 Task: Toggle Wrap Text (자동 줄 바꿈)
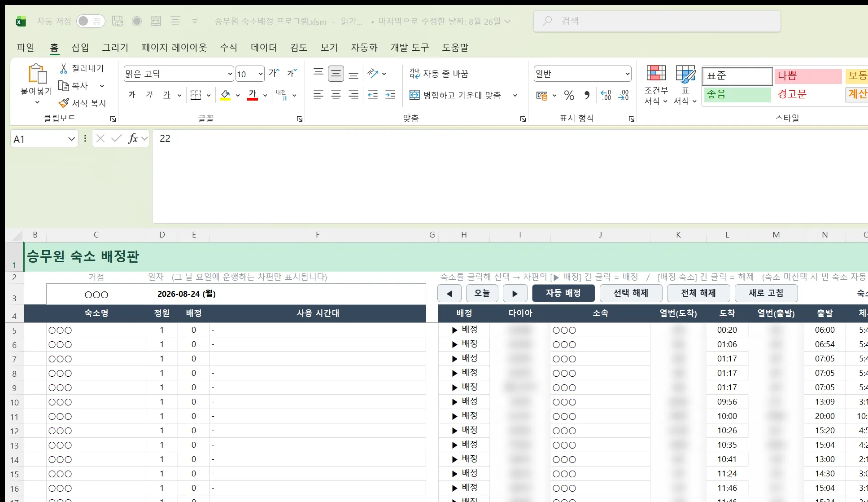click(439, 74)
